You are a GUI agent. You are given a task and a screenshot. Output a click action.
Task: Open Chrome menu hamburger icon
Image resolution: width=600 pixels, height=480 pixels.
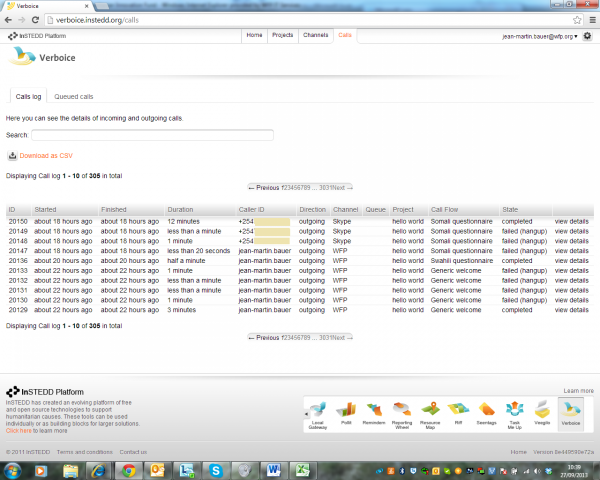[592, 20]
